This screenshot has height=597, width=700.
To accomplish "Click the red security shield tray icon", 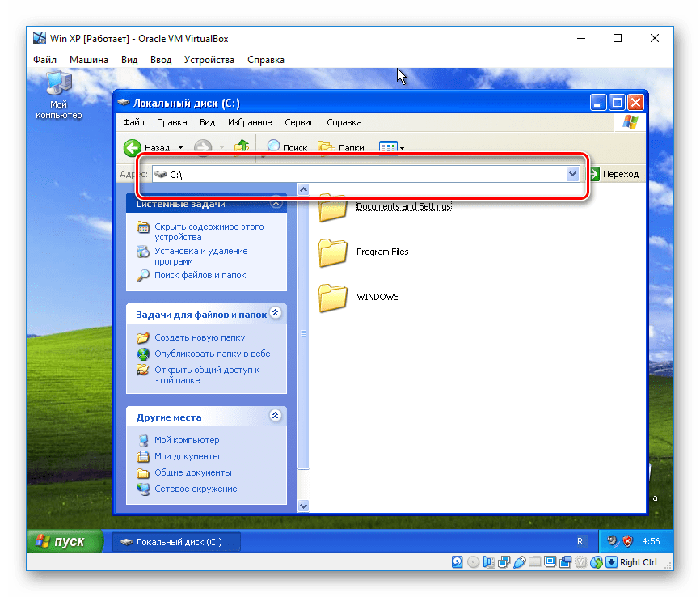I will pyautogui.click(x=627, y=541).
